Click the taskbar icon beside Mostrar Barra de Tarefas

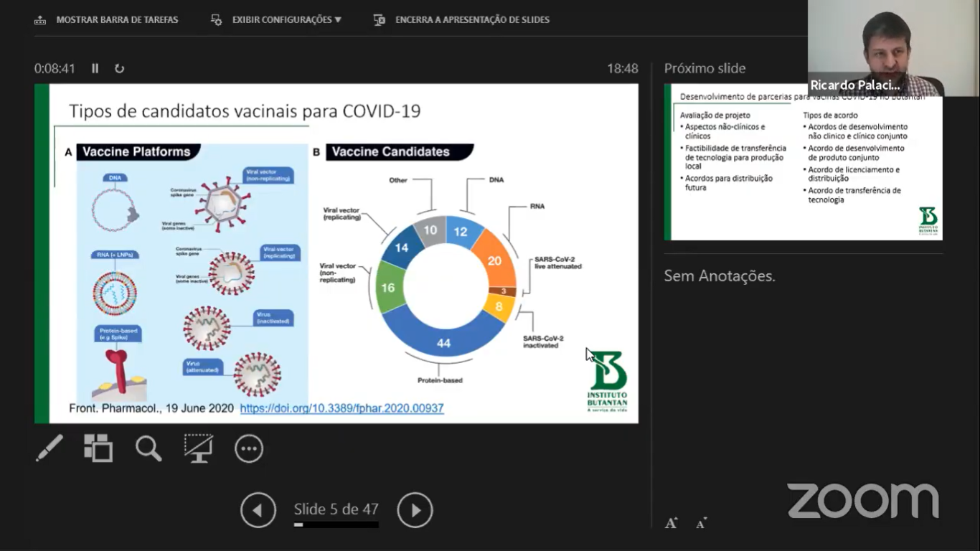point(40,20)
